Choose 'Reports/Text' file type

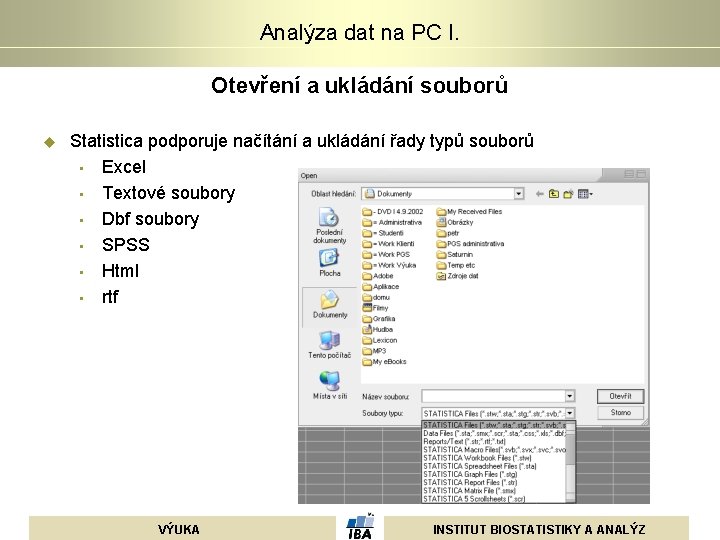pos(494,442)
